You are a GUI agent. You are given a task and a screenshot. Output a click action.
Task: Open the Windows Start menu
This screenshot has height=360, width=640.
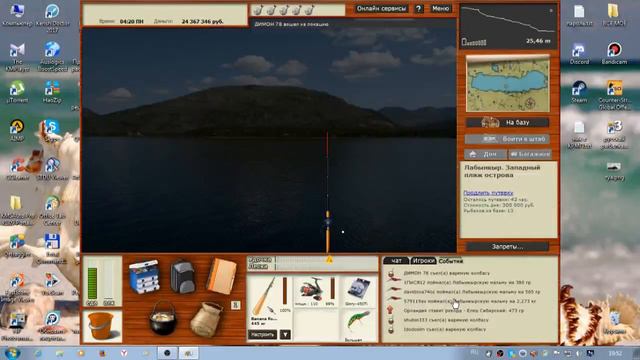(12, 353)
